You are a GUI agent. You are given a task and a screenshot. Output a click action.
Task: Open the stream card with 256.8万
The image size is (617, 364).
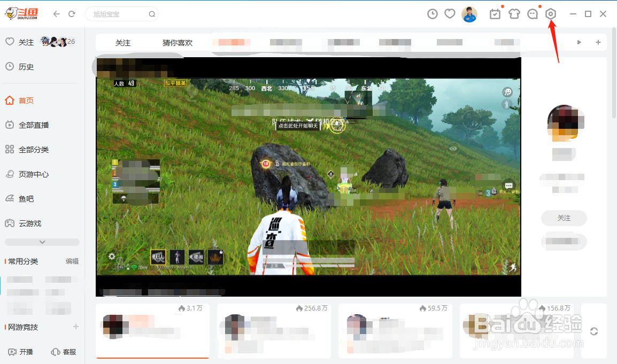click(274, 330)
